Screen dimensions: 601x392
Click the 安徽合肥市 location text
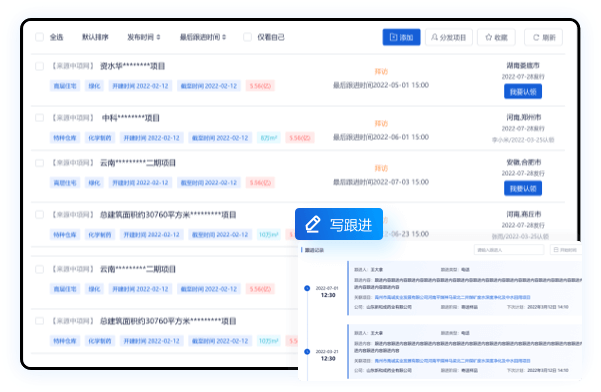click(524, 162)
